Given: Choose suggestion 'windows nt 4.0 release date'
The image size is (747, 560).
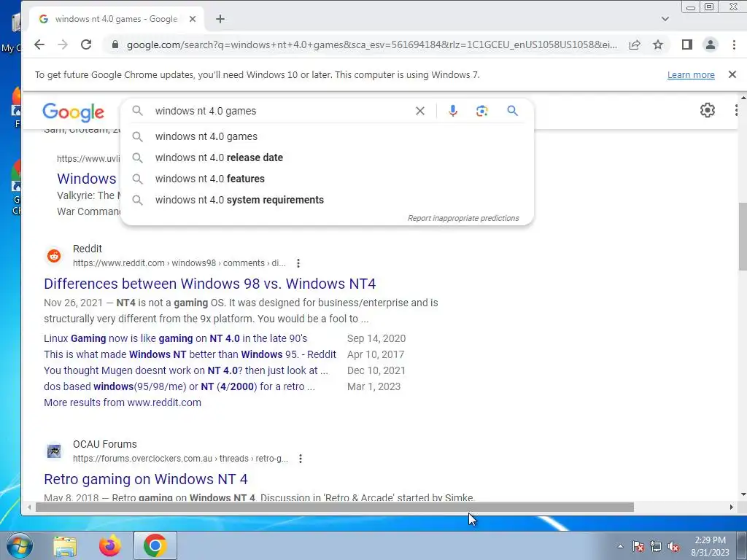Looking at the screenshot, I should [x=328, y=157].
